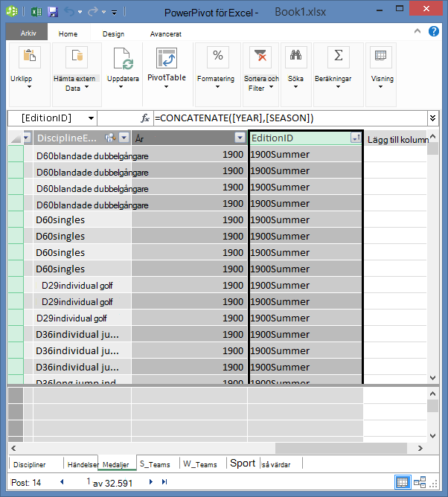Screen dimensions: 448x497
Task: Switch to Sport sheet tab
Action: (x=243, y=464)
